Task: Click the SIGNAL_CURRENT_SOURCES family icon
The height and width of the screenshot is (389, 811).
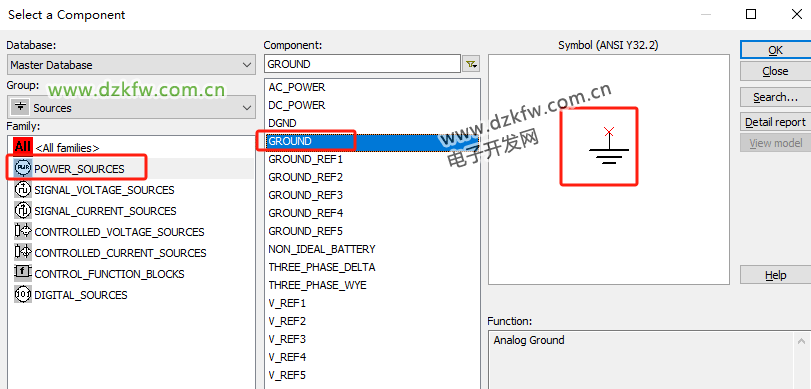Action: (x=23, y=211)
